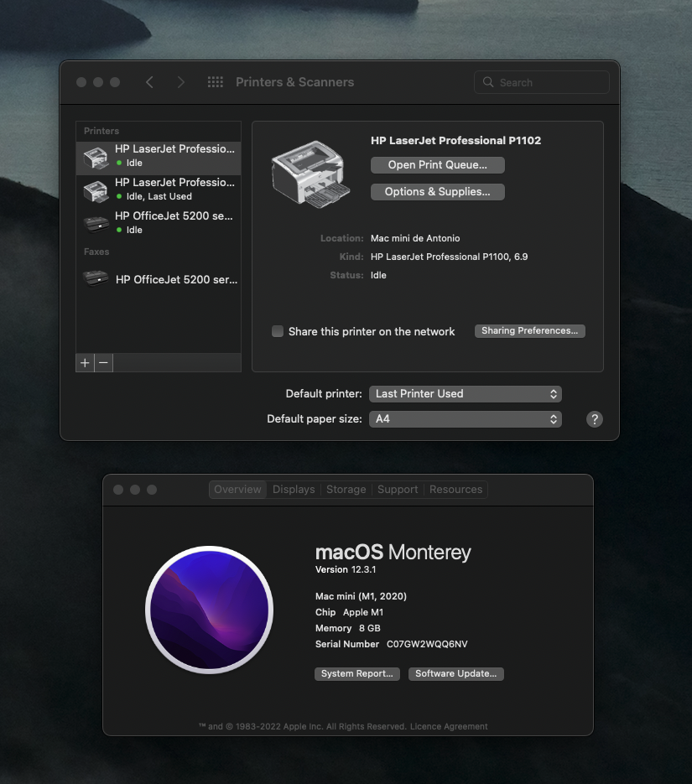Open help with the question mark button
The height and width of the screenshot is (784, 692).
coord(595,419)
